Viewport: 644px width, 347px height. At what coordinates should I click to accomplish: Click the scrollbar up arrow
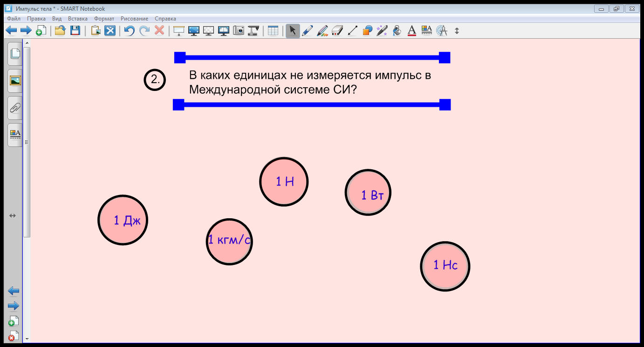click(27, 43)
